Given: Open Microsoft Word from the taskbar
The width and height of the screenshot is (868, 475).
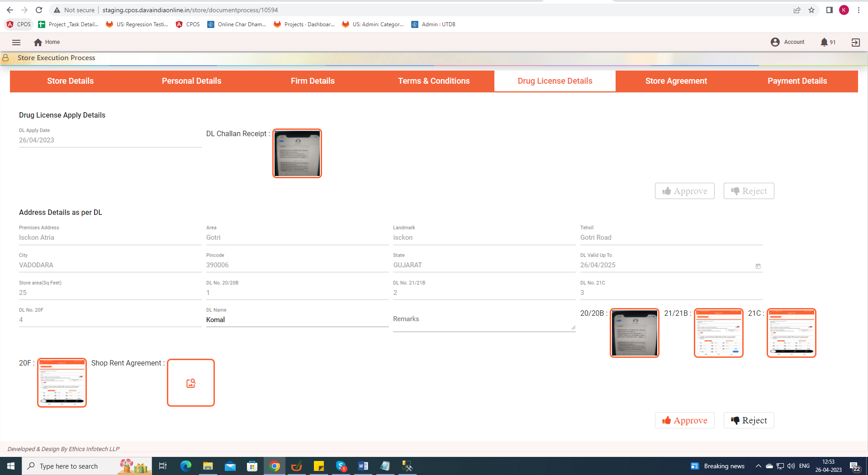Looking at the screenshot, I should pos(363,466).
